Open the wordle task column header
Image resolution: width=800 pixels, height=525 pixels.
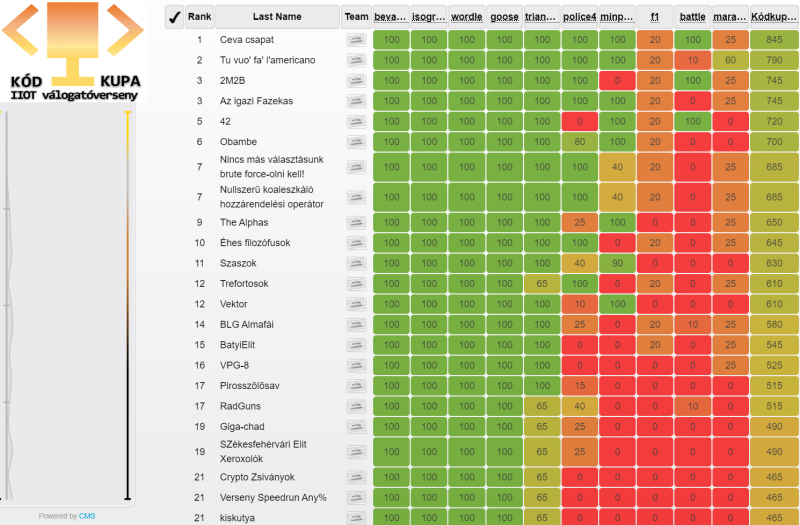pos(466,17)
